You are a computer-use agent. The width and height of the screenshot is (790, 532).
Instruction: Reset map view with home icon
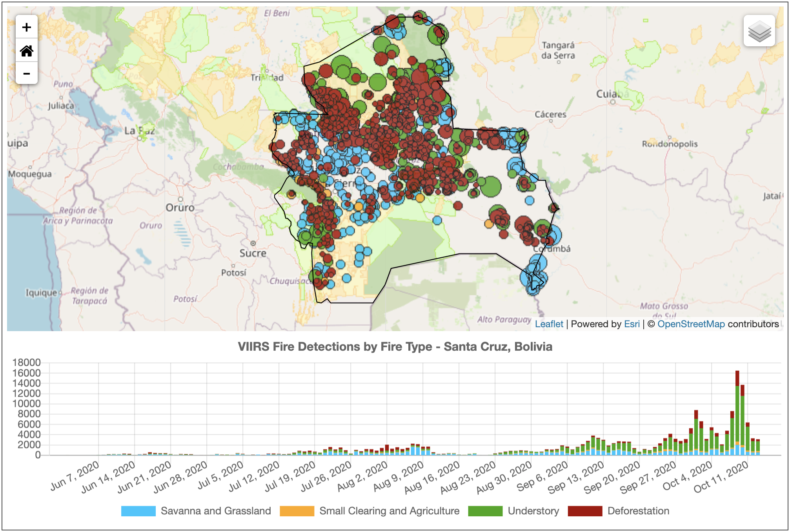pyautogui.click(x=27, y=50)
